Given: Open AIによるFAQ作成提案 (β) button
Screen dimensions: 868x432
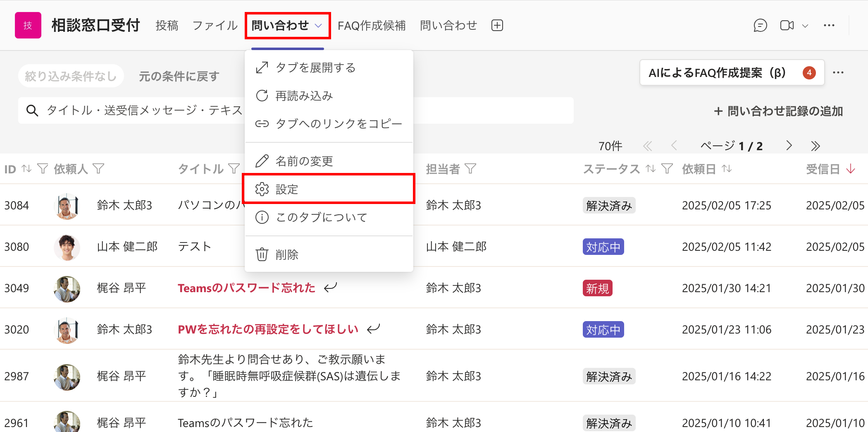Looking at the screenshot, I should [732, 73].
